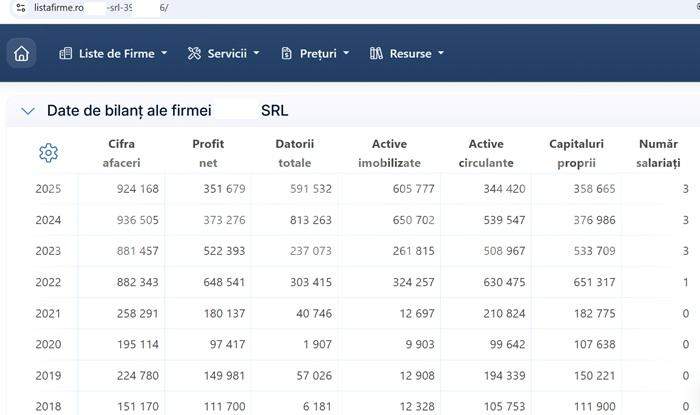Screen dimensions: 700x415
Task: Open the Prețuri dropdown arrow
Action: (x=346, y=53)
